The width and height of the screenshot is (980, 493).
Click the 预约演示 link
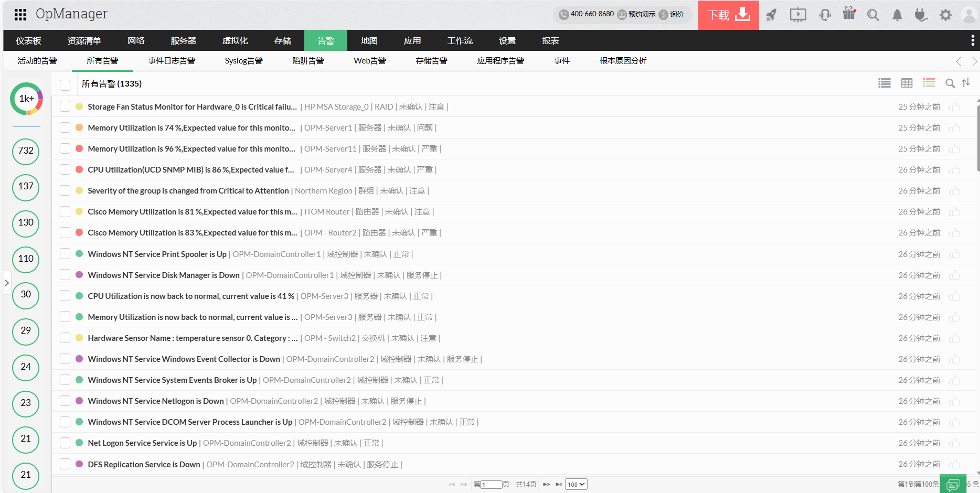click(x=636, y=14)
